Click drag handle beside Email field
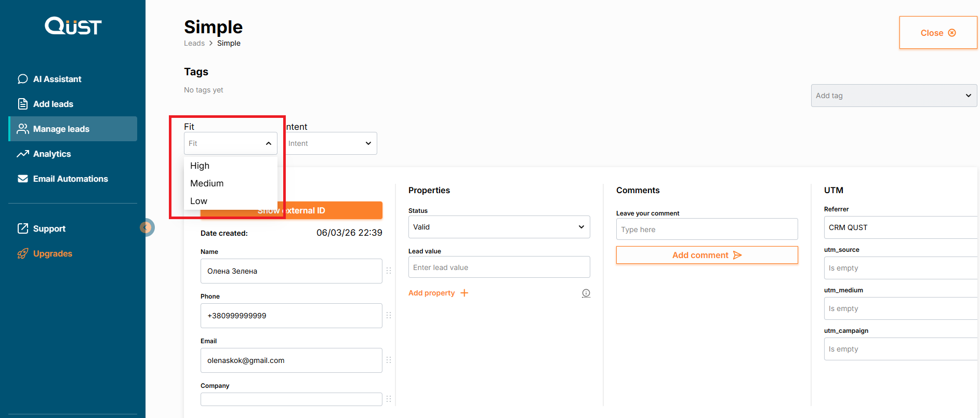 tap(389, 360)
